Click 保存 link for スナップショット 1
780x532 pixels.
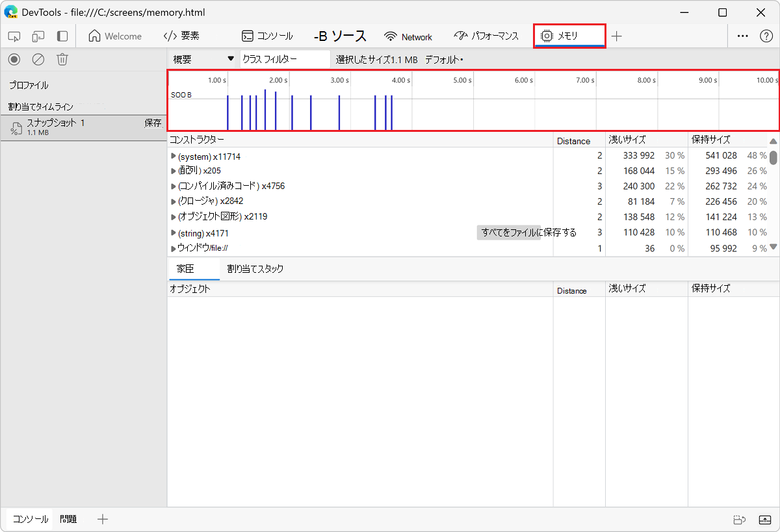point(153,123)
